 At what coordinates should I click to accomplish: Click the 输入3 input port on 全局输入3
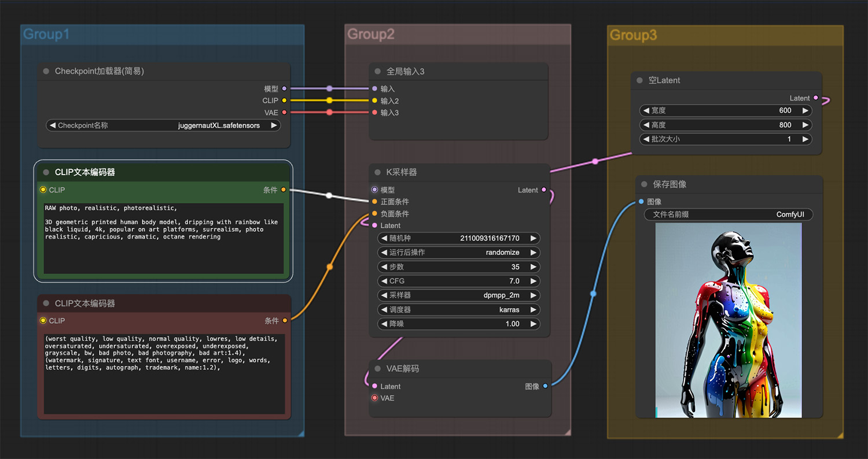tap(374, 113)
